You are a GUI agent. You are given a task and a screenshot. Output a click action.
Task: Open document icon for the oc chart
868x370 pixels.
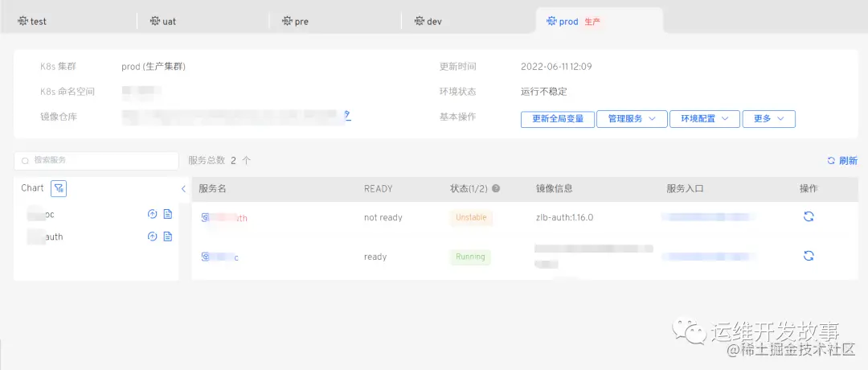168,214
